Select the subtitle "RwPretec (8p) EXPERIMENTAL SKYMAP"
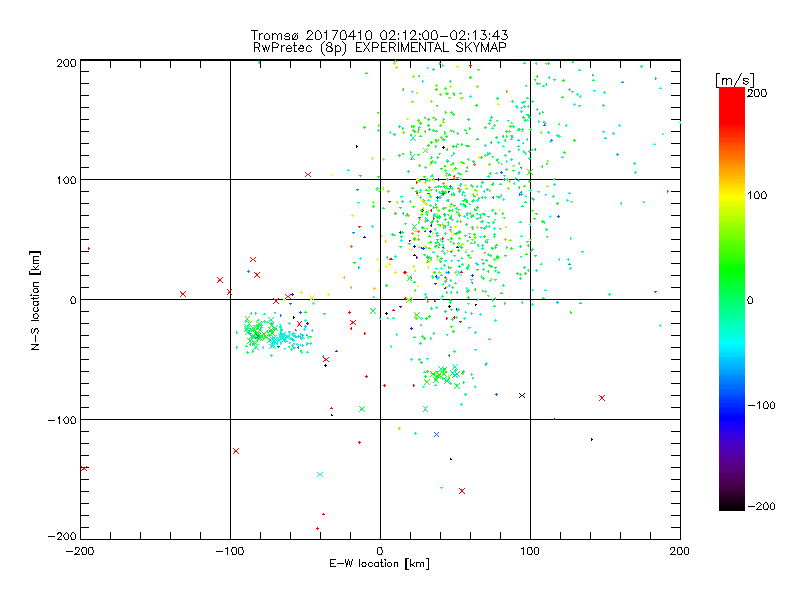This screenshot has width=800, height=600. coord(380,48)
